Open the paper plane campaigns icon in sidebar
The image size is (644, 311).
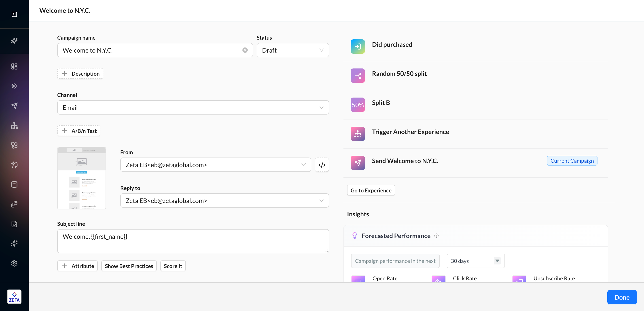(x=14, y=106)
